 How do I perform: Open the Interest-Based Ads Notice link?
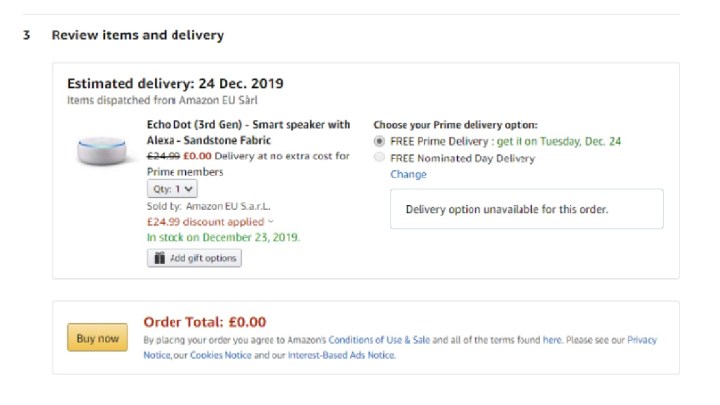pos(341,355)
